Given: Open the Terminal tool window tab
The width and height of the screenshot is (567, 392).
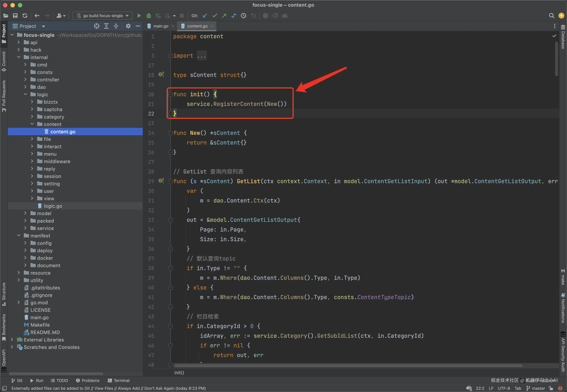Looking at the screenshot, I should click(119, 380).
